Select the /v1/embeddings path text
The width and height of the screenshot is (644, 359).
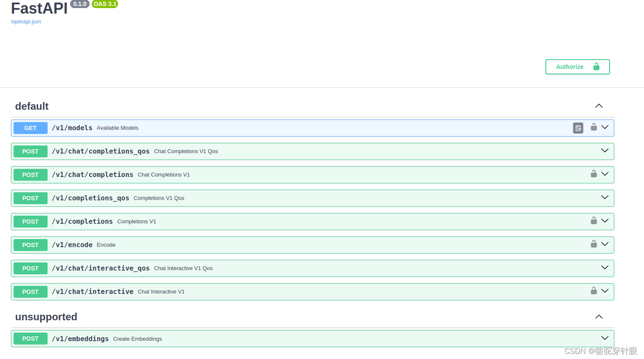[80, 339]
